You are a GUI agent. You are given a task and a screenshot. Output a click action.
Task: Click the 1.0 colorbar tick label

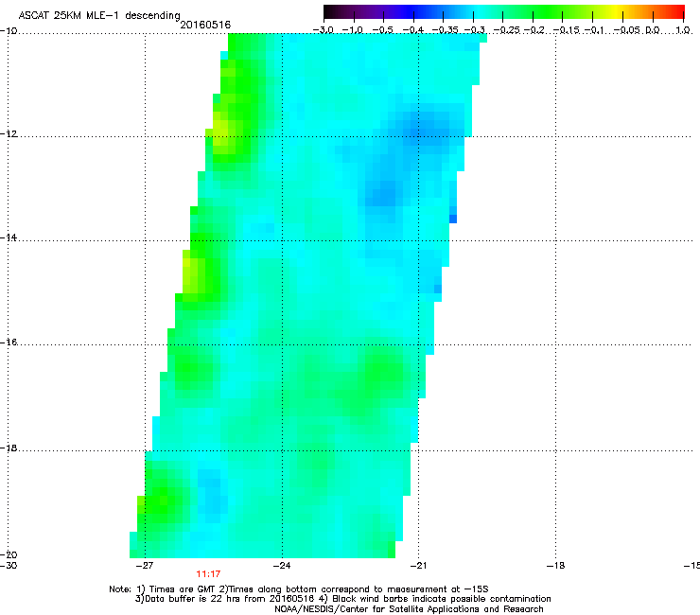click(x=683, y=30)
